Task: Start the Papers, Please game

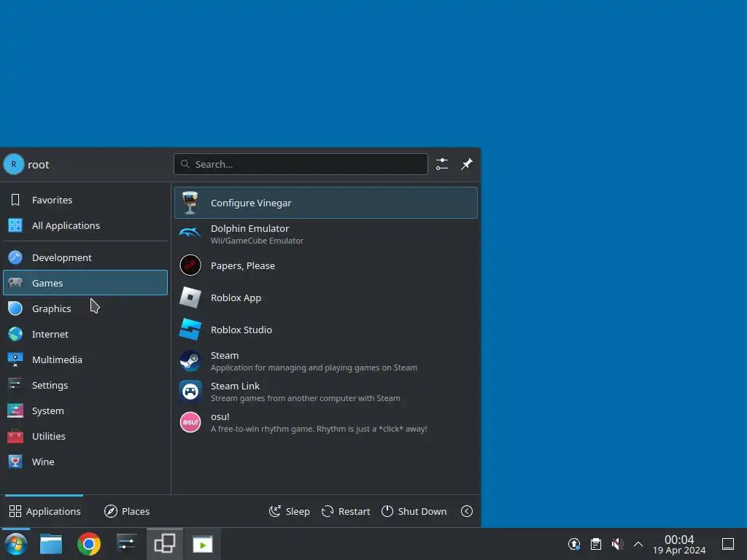Action: tap(326, 265)
